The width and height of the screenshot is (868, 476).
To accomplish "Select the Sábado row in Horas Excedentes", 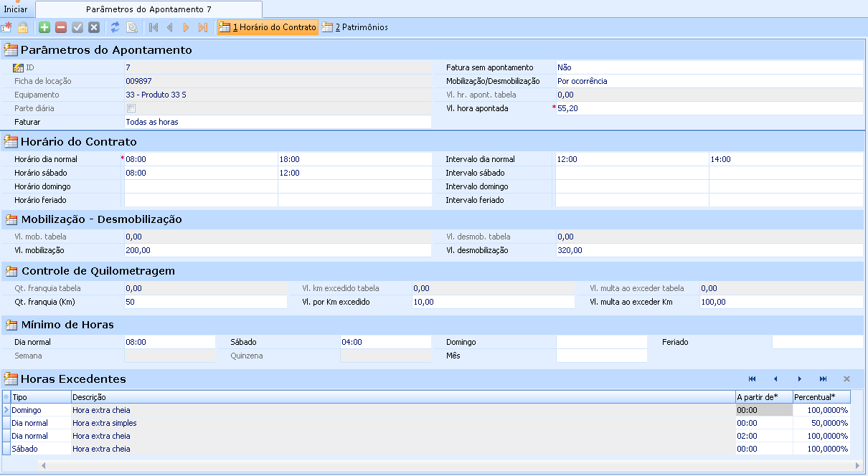I will [426, 449].
